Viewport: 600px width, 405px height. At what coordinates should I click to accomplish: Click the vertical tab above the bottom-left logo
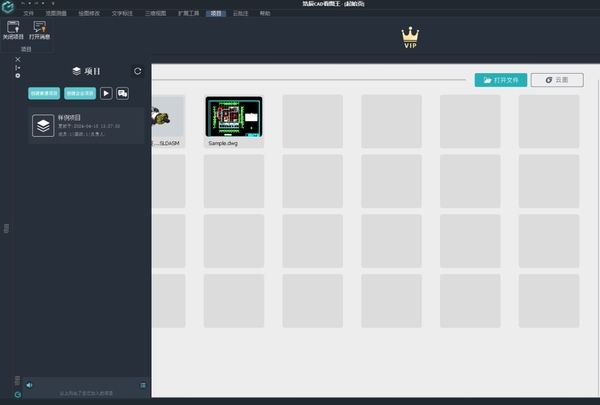(x=17, y=381)
